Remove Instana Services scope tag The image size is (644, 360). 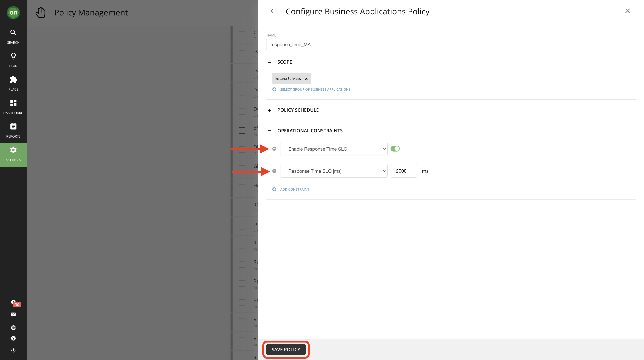[306, 79]
